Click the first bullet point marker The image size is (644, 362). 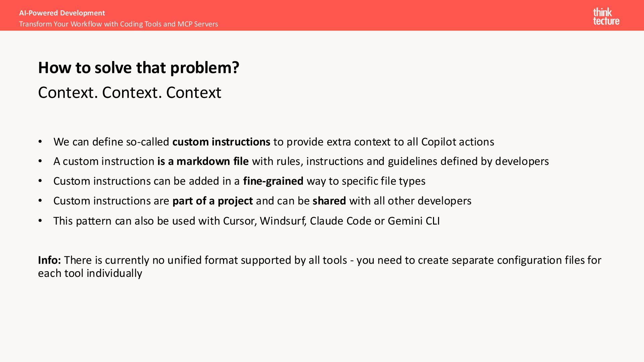40,142
